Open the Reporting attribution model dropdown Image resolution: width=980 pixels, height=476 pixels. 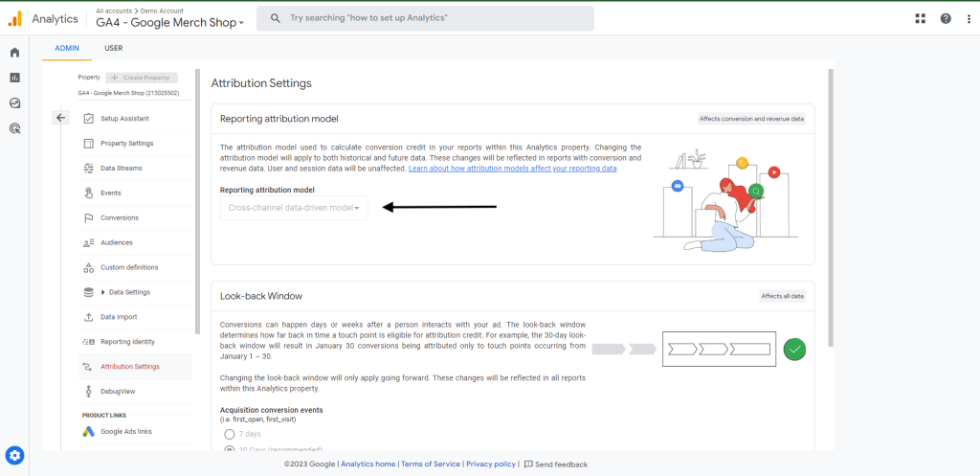[x=294, y=208]
